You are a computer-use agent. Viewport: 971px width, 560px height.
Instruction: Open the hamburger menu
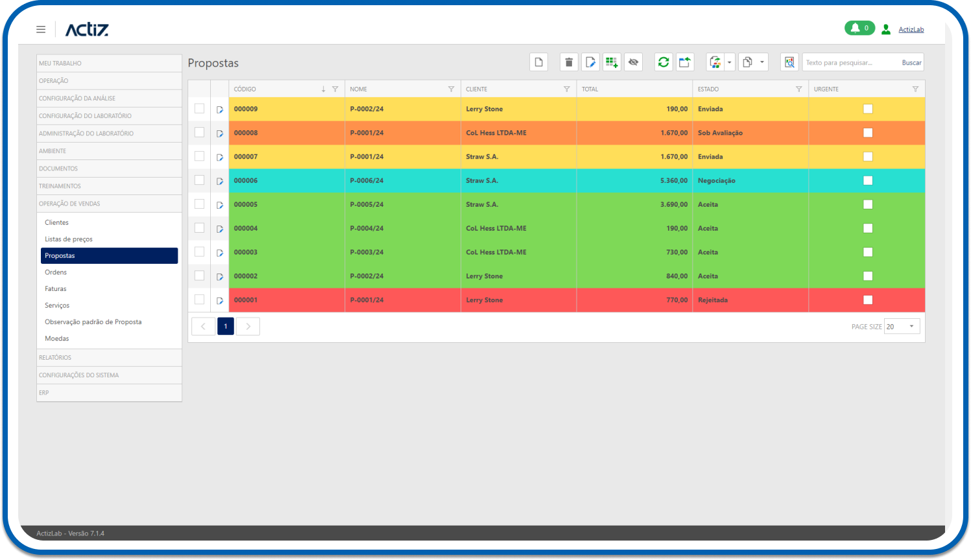coord(41,29)
